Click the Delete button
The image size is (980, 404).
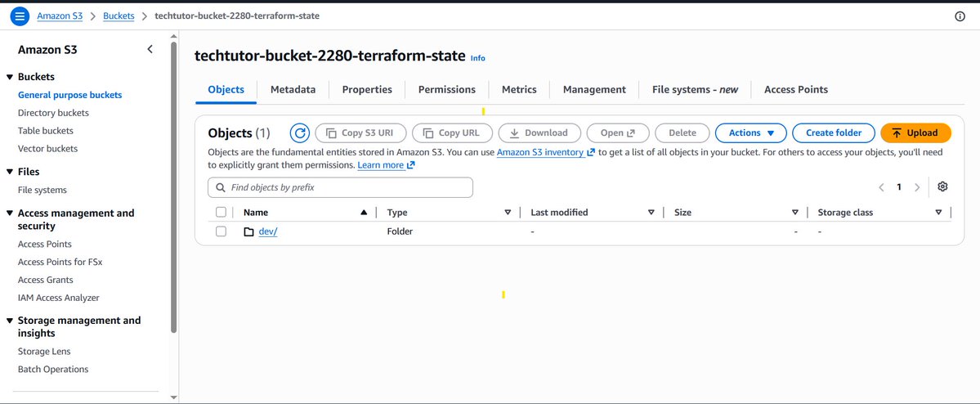682,132
